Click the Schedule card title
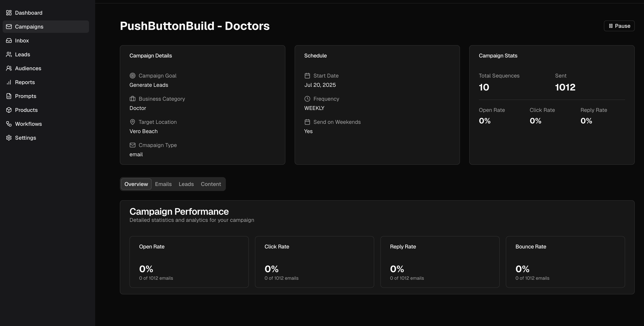Screen dimensions: 644x326 pos(315,56)
